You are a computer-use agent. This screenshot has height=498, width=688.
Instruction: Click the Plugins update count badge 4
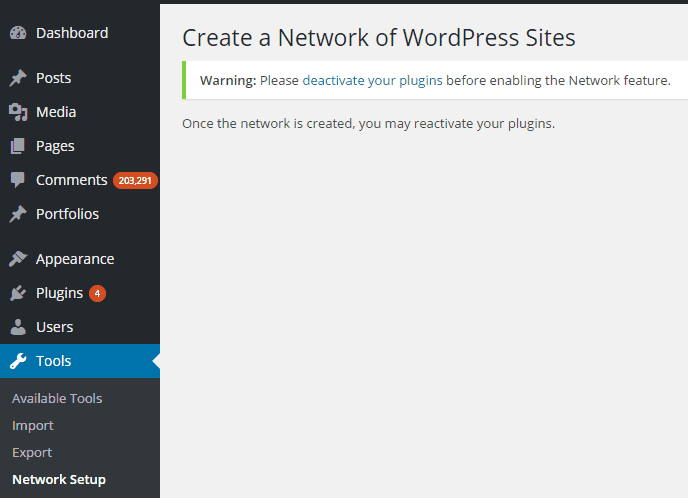pos(97,294)
